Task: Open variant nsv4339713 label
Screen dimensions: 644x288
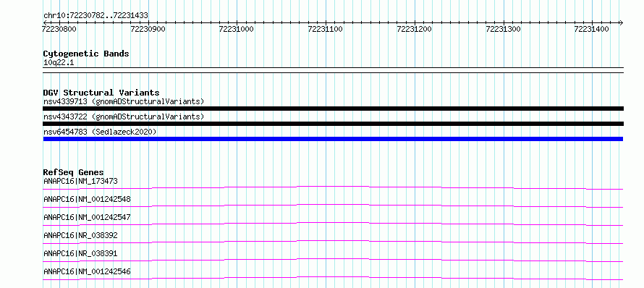Action: point(124,101)
